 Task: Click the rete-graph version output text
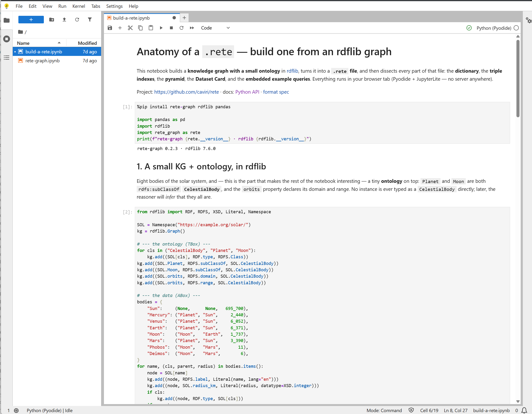coord(176,148)
